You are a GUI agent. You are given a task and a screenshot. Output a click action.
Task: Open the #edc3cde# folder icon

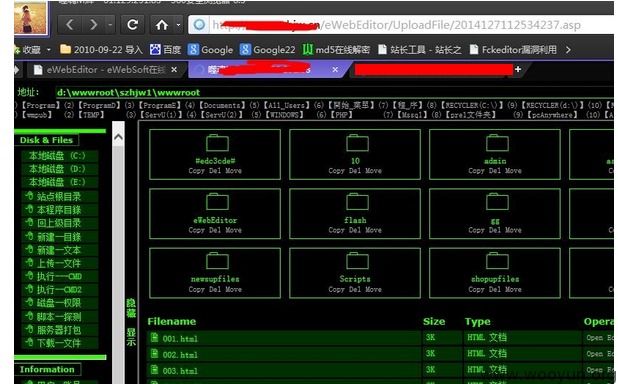[x=217, y=144]
